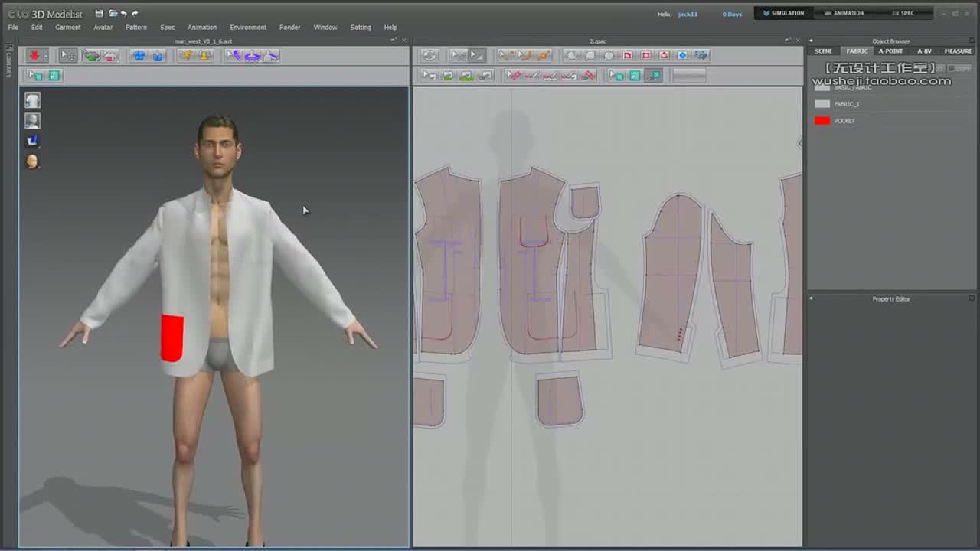
Task: Select the Edit Pattern arrow tool
Action: pos(457,55)
